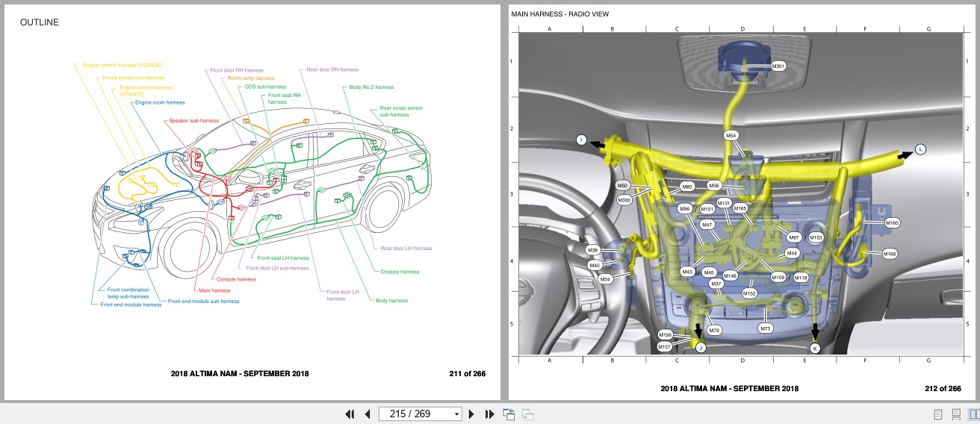Click the M160 connector label
Viewport: 980px width, 424px height.
coord(892,222)
